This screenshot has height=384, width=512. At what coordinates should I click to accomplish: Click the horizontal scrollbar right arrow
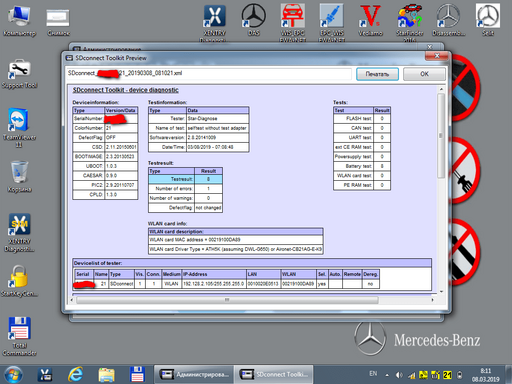coord(432,300)
